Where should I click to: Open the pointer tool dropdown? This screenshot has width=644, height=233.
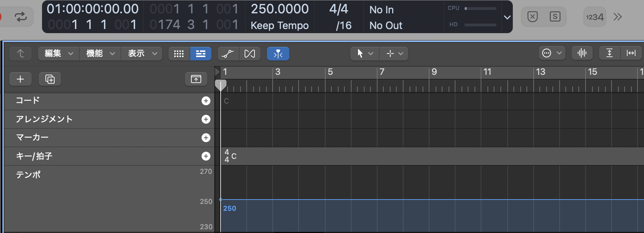364,54
